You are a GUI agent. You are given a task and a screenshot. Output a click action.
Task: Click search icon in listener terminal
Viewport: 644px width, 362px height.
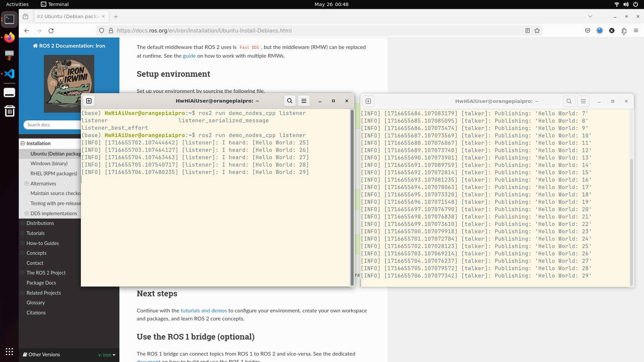(289, 101)
